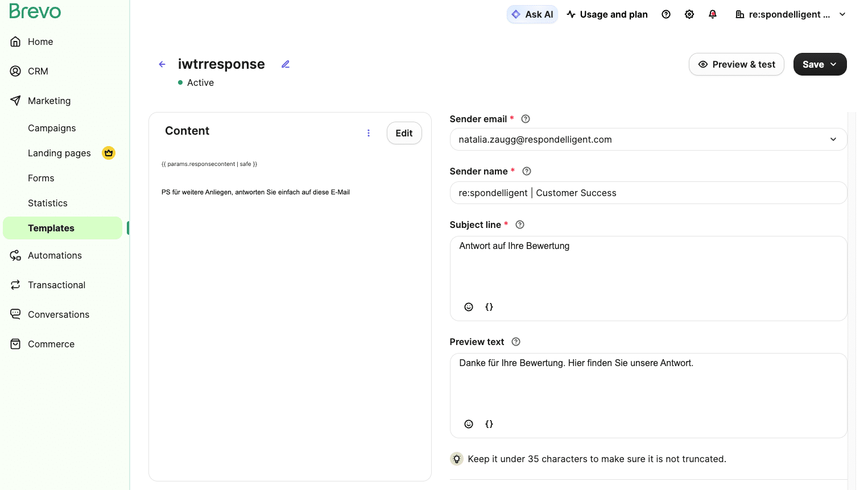Click the Preview & test button
Image resolution: width=868 pixels, height=490 pixels.
tap(736, 64)
